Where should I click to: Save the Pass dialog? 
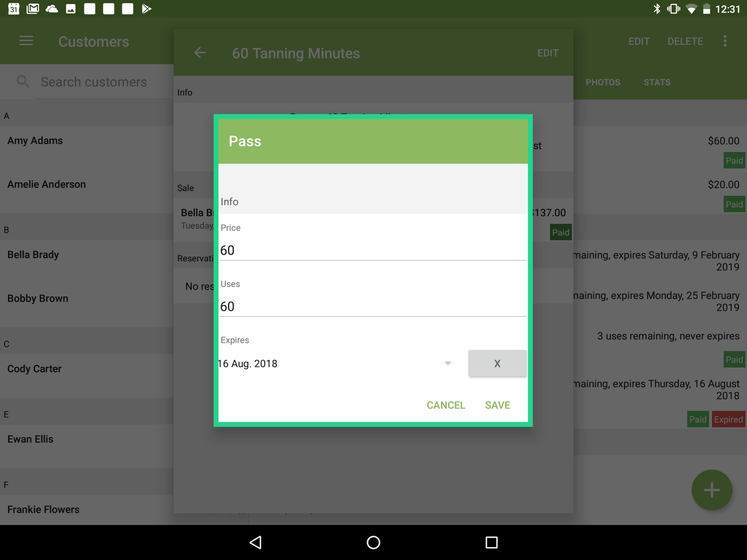[498, 405]
